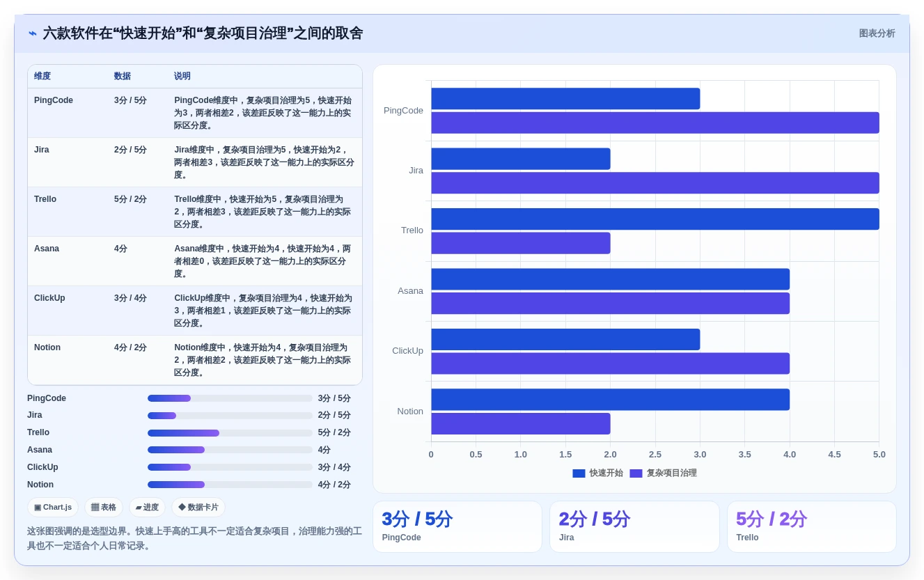
Task: Toggle the 快速开始 legend item
Action: point(597,473)
